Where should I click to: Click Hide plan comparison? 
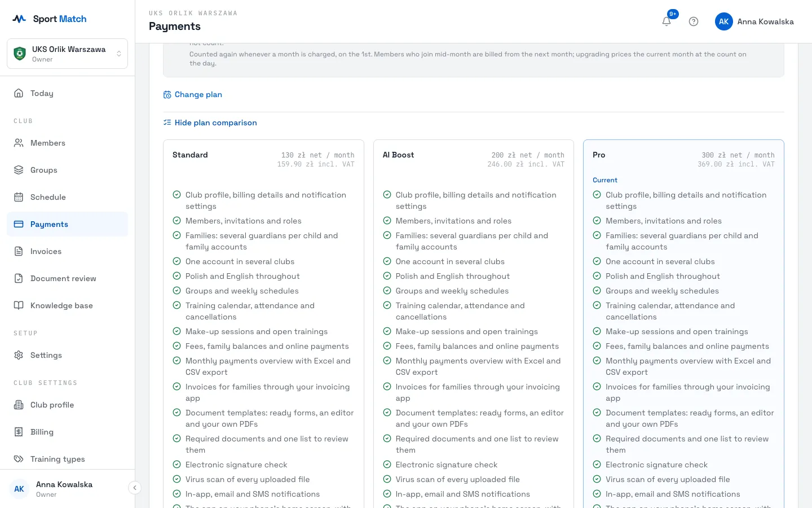point(210,122)
